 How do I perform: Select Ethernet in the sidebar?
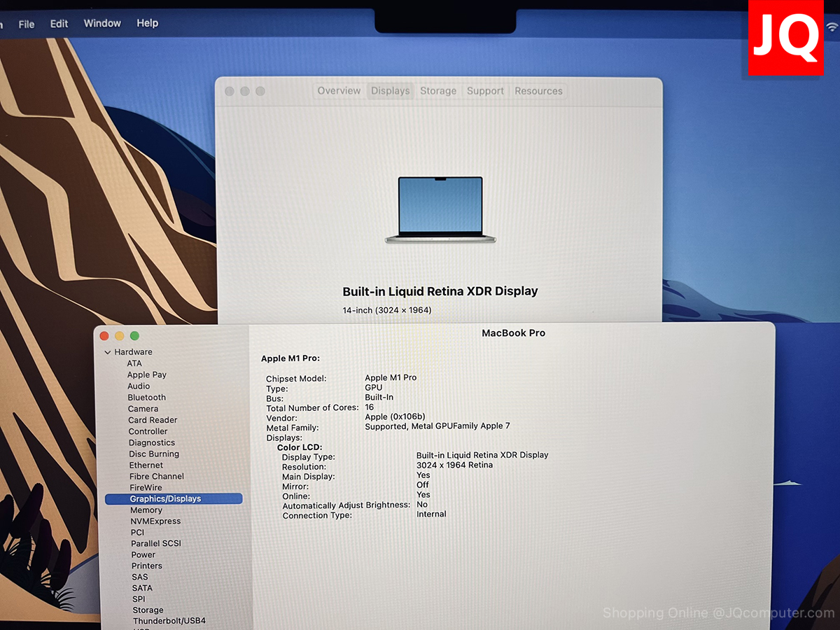pyautogui.click(x=146, y=465)
